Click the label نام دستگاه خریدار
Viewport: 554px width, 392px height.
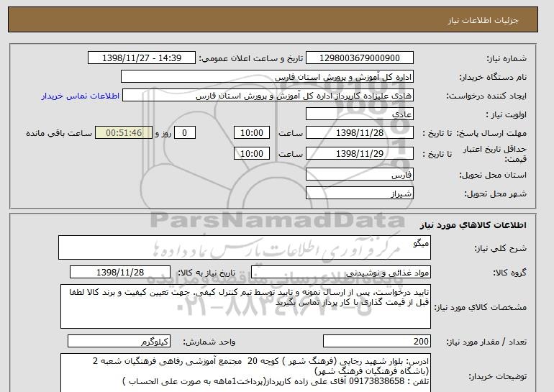click(x=493, y=77)
